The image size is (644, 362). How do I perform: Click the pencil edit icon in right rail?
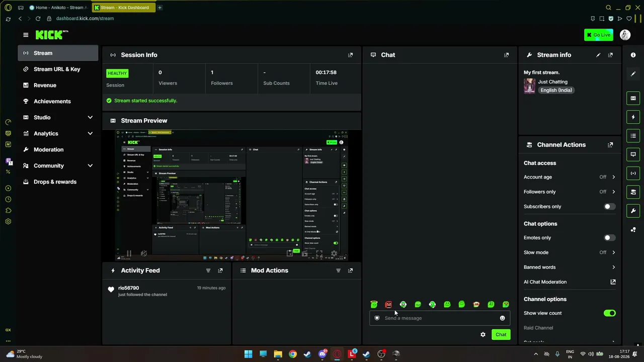[633, 74]
